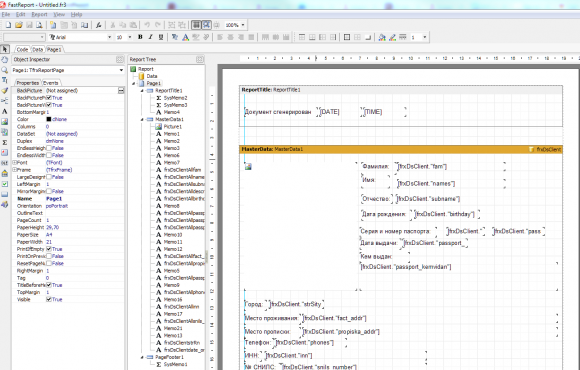Select the Picture object tool
The height and width of the screenshot is (370, 580).
pyautogui.click(x=5, y=121)
